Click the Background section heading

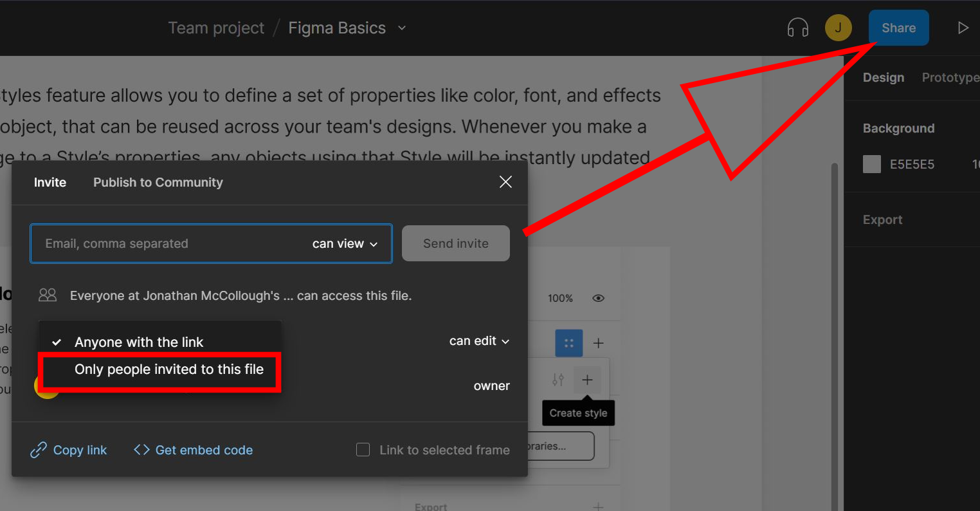click(898, 128)
